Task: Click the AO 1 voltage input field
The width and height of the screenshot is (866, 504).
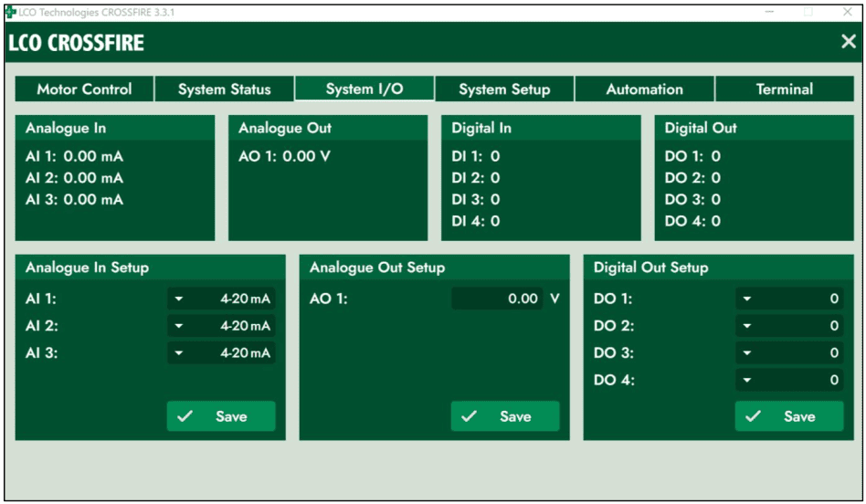Action: tap(497, 299)
